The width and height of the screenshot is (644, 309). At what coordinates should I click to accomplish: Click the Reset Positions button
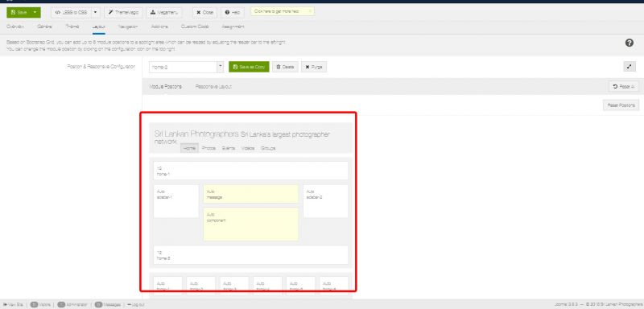click(x=621, y=105)
